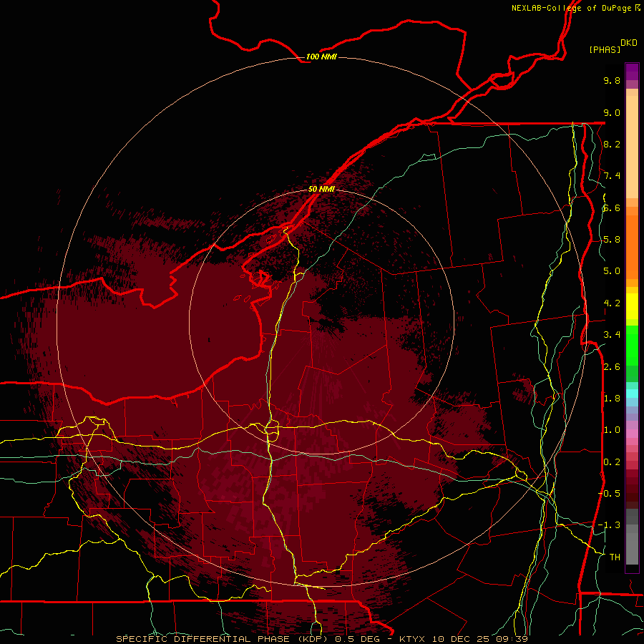The image size is (644, 644).
Task: Select the 8.2 legend value
Action: (x=612, y=144)
